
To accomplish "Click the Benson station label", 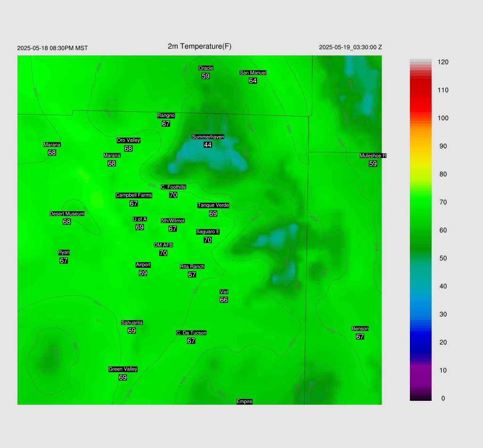I will click(360, 329).
